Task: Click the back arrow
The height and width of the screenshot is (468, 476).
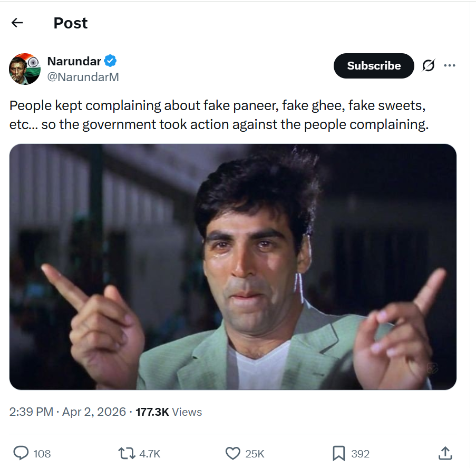Action: [17, 23]
